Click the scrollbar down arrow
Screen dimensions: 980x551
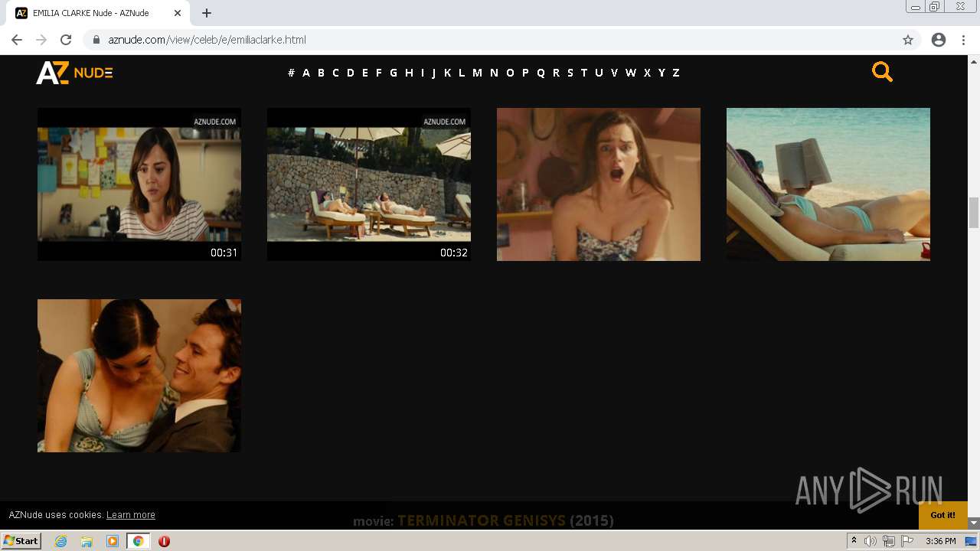974,523
